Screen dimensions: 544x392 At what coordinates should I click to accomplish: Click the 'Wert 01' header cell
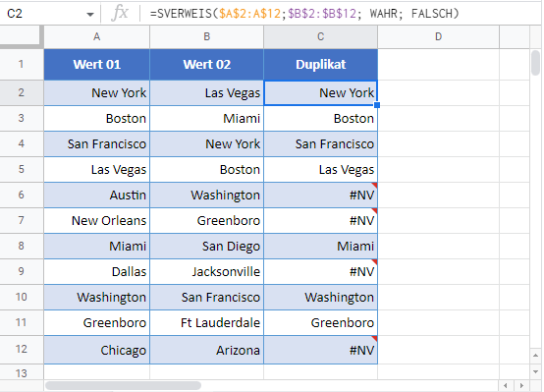97,65
